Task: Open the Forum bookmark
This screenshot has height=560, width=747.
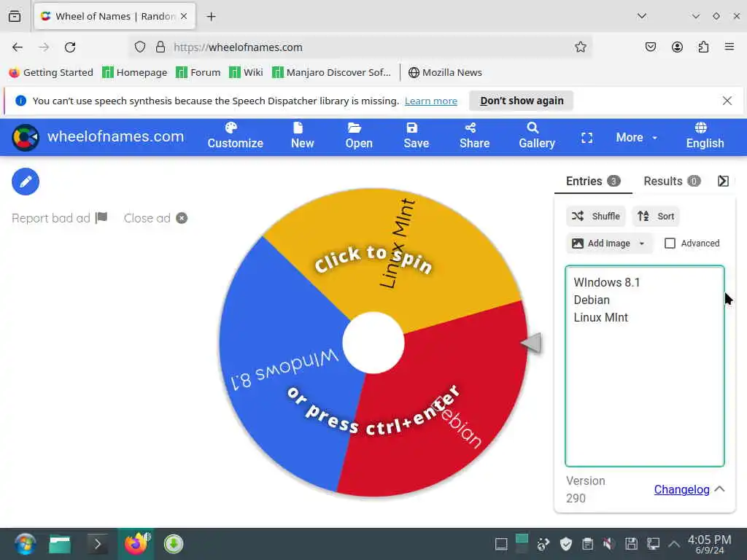Action: pos(198,72)
